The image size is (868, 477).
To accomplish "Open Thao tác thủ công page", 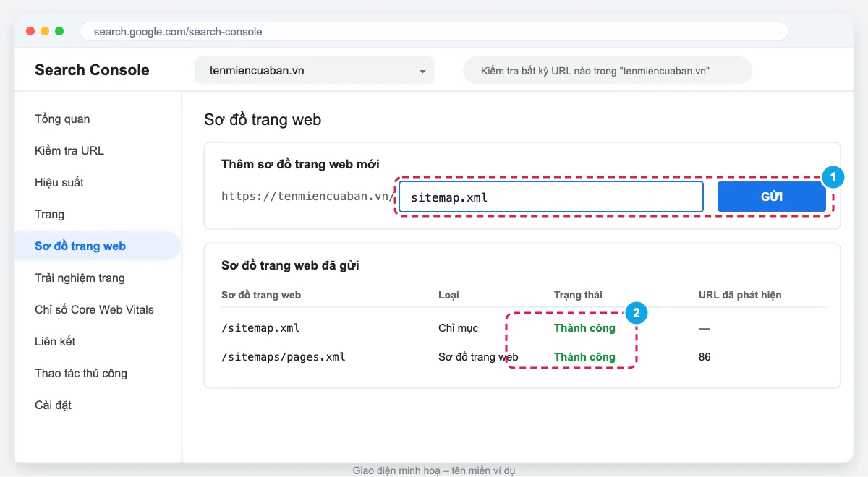I will pyautogui.click(x=81, y=374).
